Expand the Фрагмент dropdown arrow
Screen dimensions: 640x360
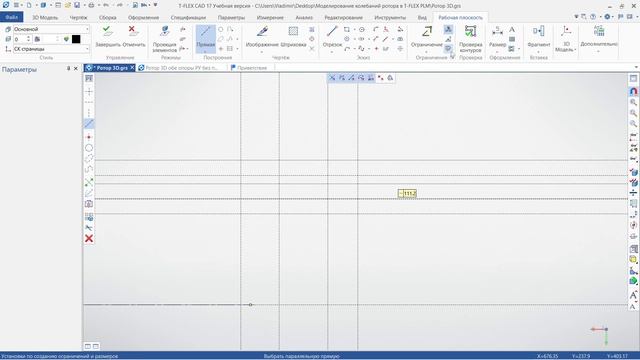538,52
